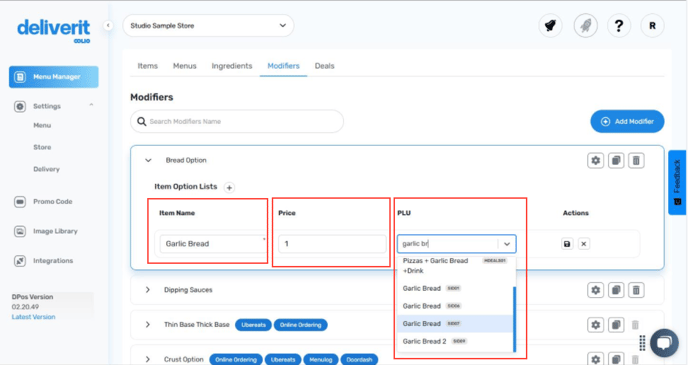The image size is (688, 365).
Task: Select highlighted Garlic Bread SIDE07 option
Action: [x=455, y=324]
